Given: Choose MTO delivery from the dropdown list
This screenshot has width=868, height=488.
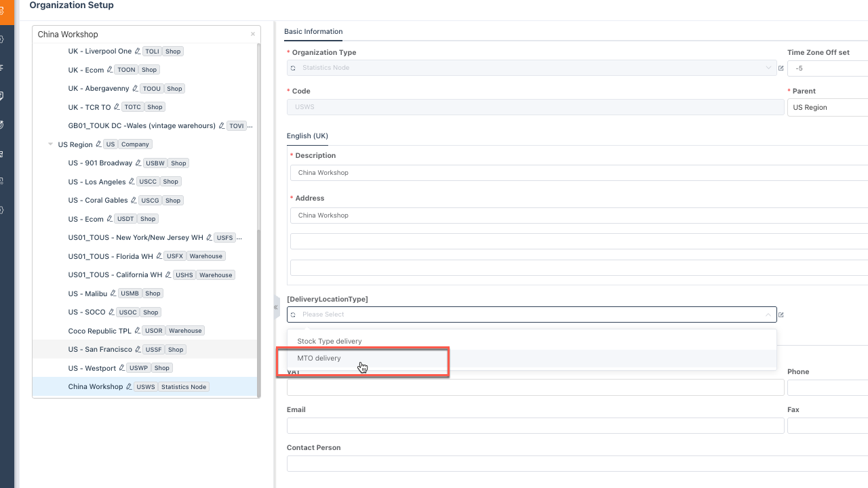Looking at the screenshot, I should [x=319, y=358].
